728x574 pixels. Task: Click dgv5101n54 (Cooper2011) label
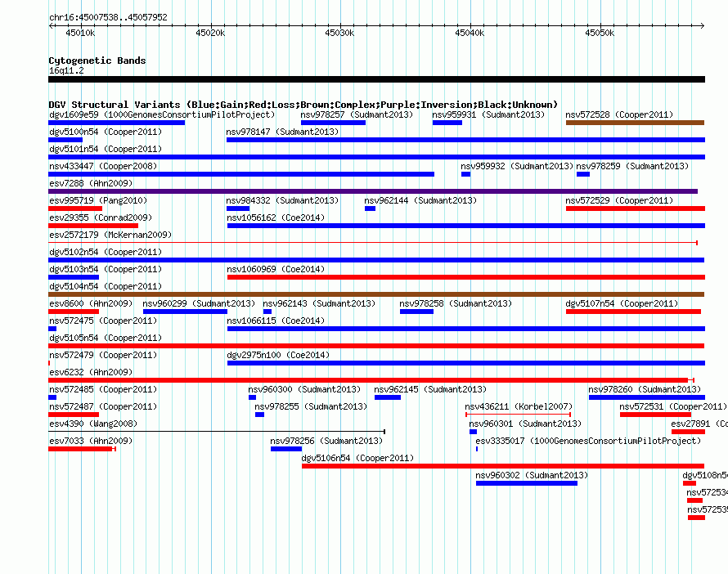(106, 149)
